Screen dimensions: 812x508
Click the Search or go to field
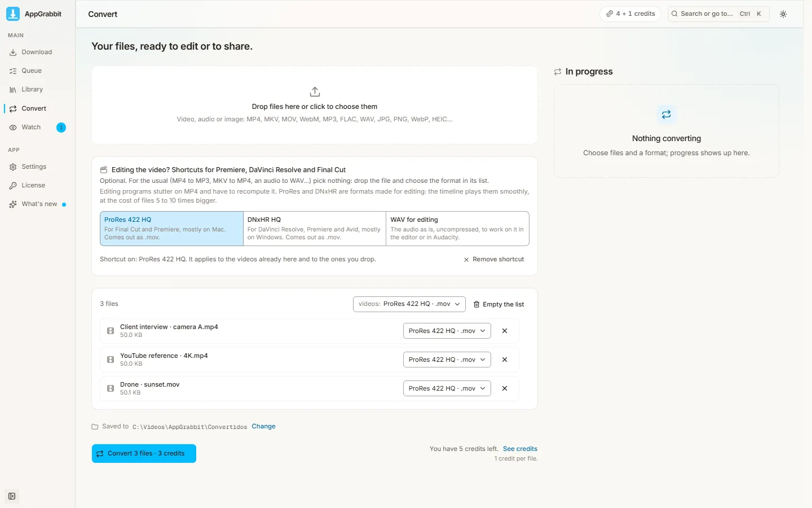click(x=718, y=14)
